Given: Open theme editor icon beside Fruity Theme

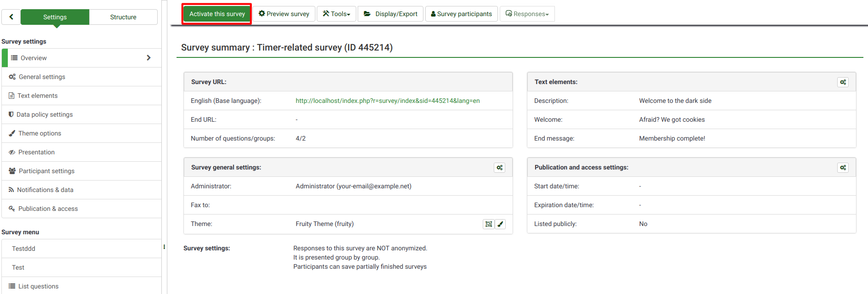Looking at the screenshot, I should pyautogui.click(x=489, y=224).
